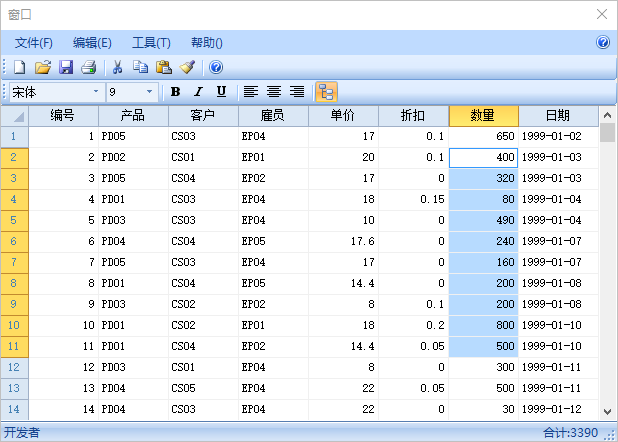This screenshot has height=442, width=618.
Task: Open the 工具(T) menu
Action: pos(151,43)
